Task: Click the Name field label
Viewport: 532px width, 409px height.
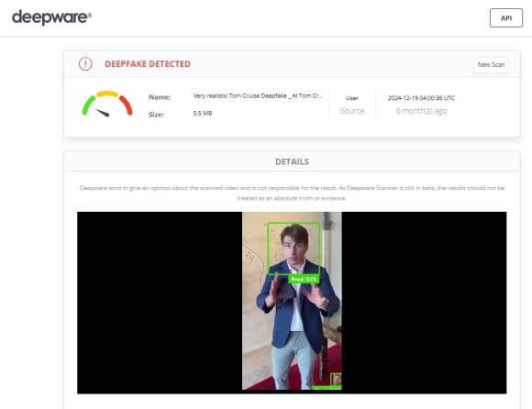Action: tap(160, 97)
